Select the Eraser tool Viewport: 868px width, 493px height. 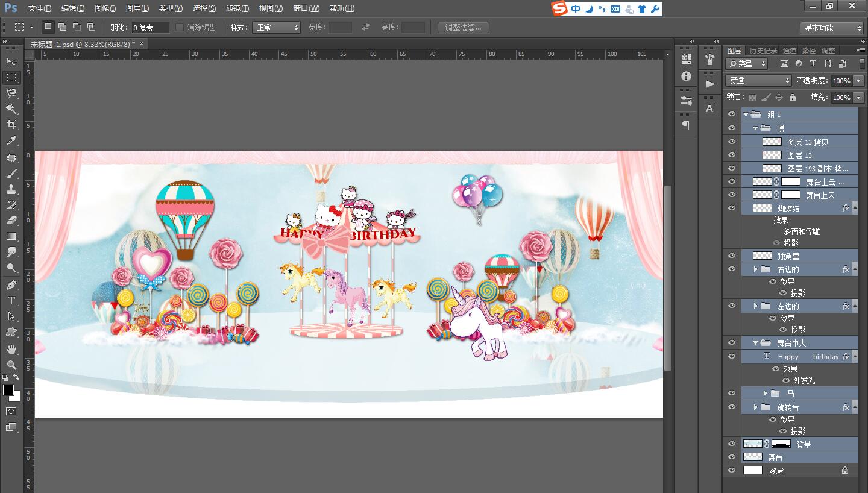tap(11, 220)
